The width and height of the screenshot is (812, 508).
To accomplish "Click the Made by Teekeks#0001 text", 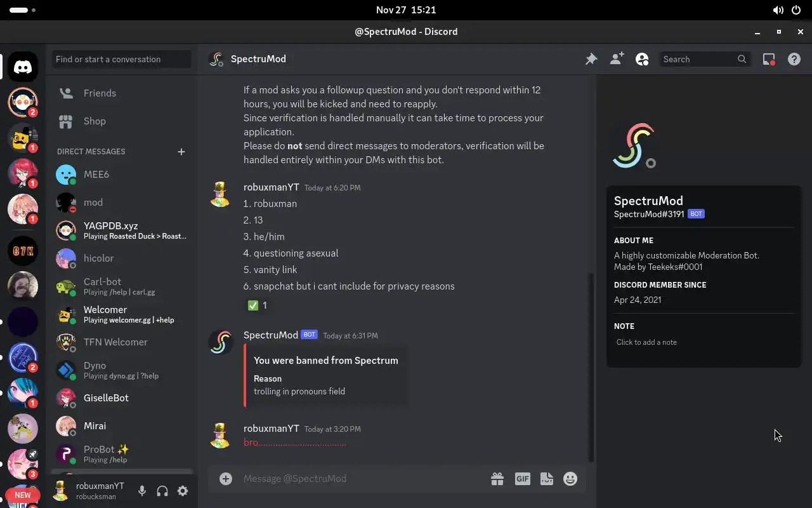I will [658, 267].
